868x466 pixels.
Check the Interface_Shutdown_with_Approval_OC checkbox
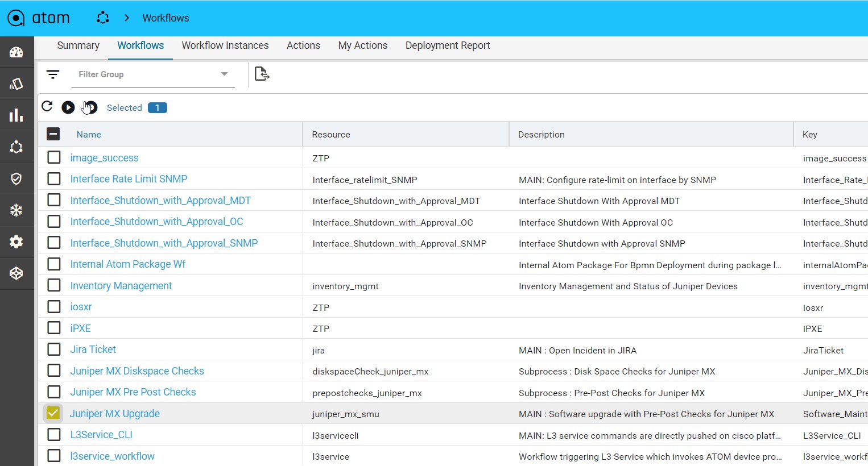tap(54, 222)
